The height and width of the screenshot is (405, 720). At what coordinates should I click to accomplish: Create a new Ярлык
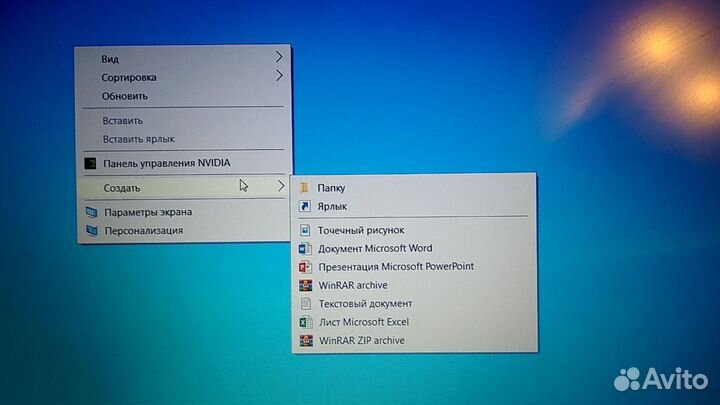tap(414, 206)
